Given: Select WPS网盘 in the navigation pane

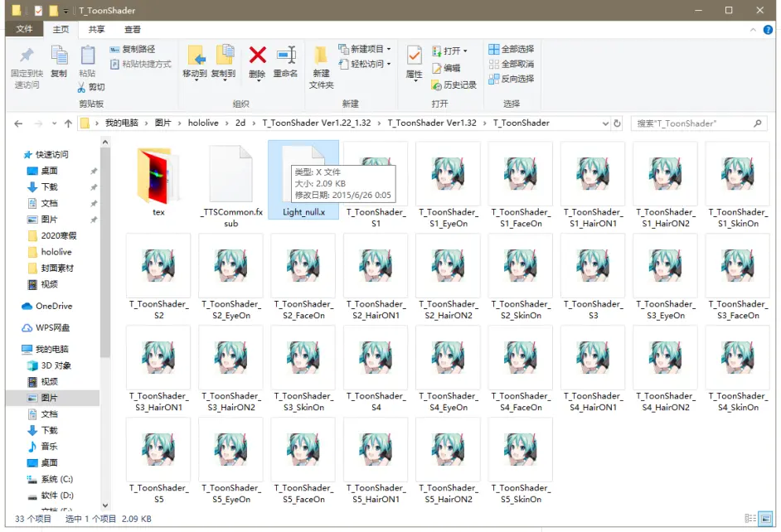Looking at the screenshot, I should click(x=46, y=328).
